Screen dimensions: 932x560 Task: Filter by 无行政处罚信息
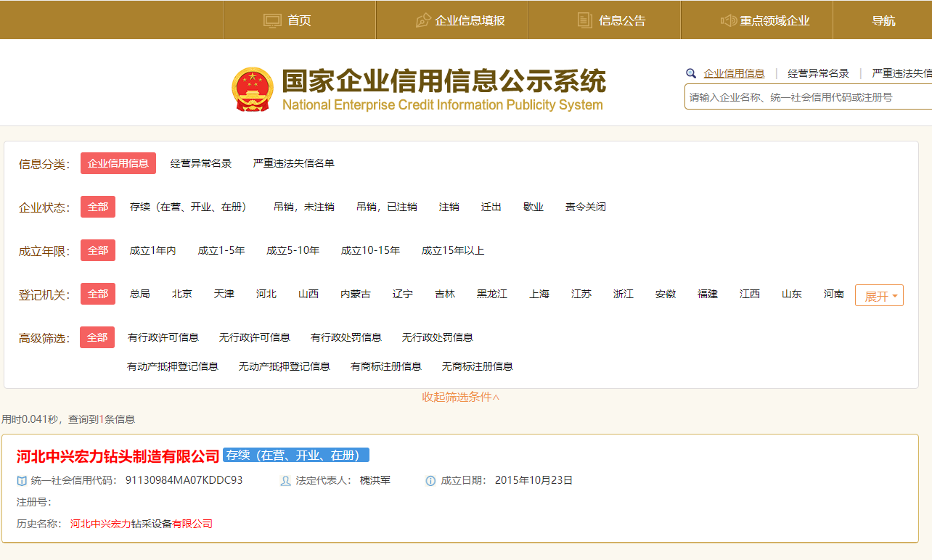coord(438,337)
